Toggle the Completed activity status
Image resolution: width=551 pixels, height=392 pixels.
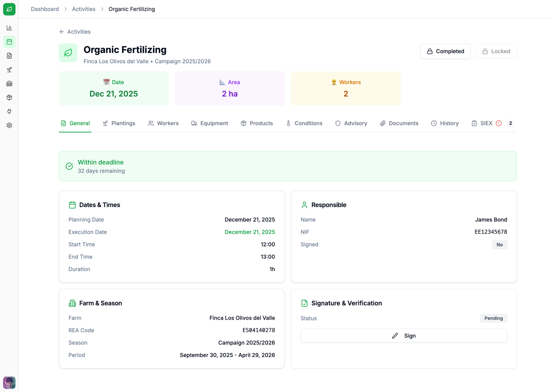click(445, 51)
